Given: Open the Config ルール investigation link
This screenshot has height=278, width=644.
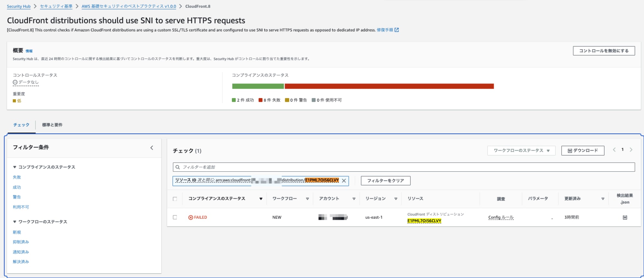Looking at the screenshot, I should pos(501,217).
